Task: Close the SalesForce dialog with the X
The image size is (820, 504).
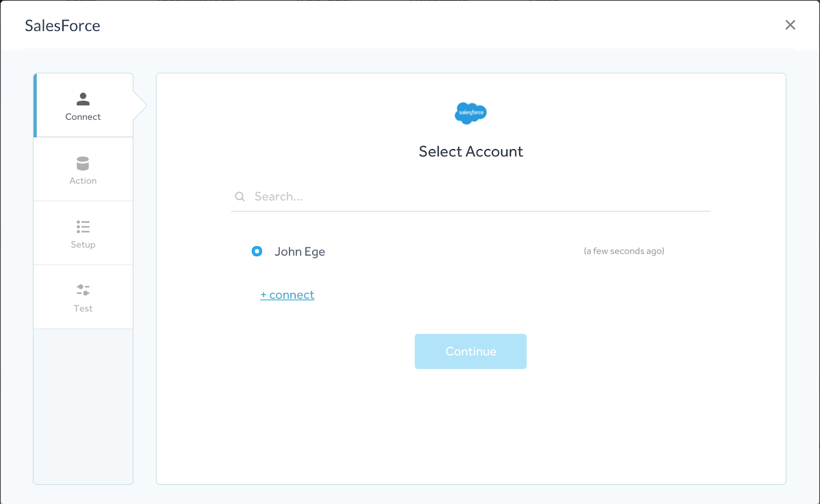Action: pyautogui.click(x=790, y=25)
